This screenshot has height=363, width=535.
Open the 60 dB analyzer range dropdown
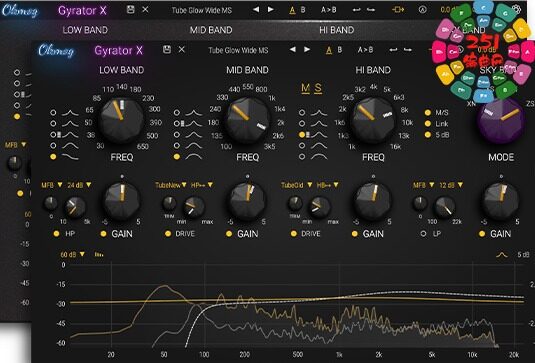coord(72,255)
